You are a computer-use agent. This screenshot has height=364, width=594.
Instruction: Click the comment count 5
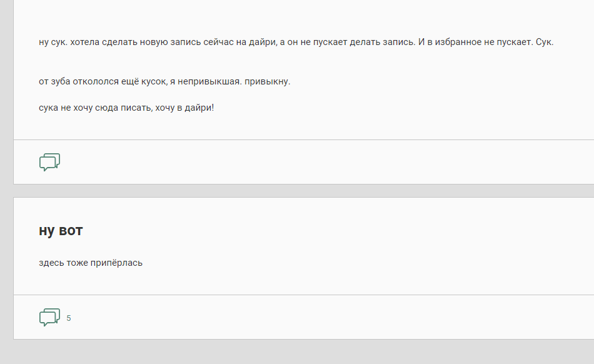click(x=69, y=318)
